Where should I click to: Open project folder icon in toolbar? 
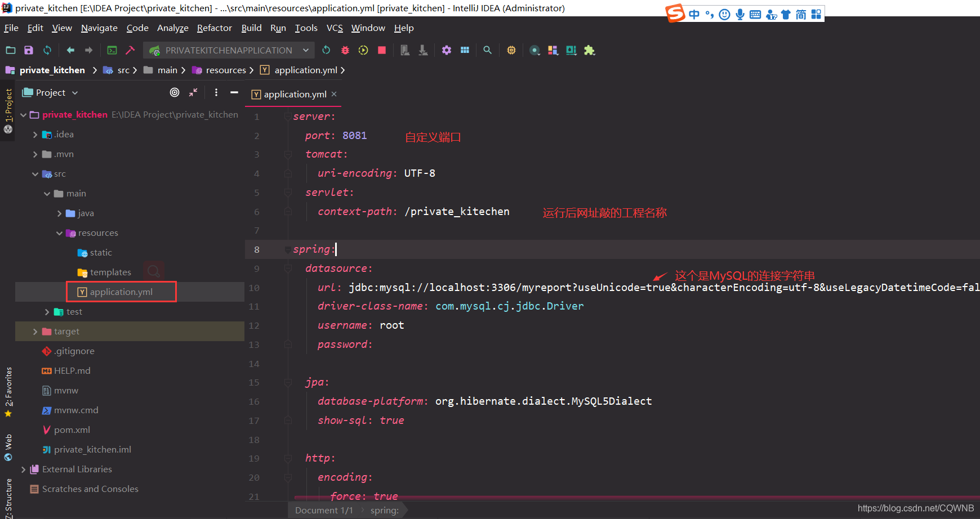click(11, 50)
